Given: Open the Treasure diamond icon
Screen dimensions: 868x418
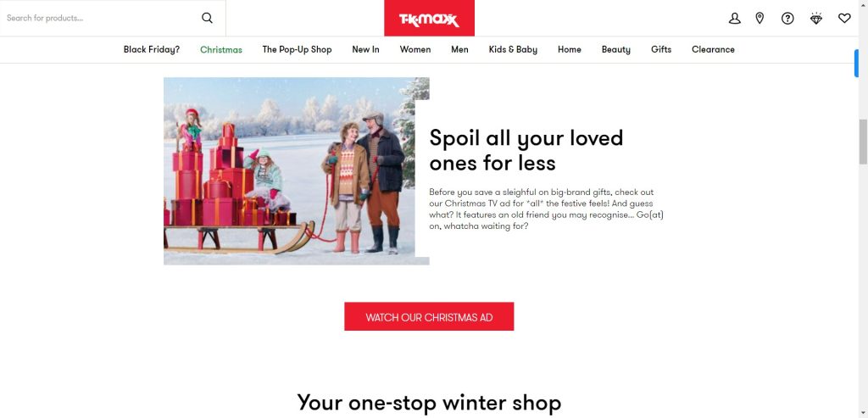Looking at the screenshot, I should pyautogui.click(x=816, y=19).
